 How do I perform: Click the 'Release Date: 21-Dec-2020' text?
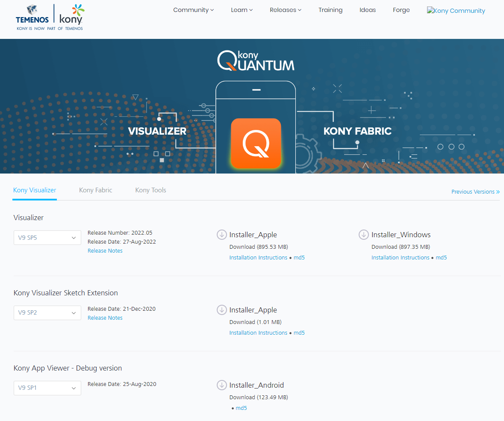(121, 309)
